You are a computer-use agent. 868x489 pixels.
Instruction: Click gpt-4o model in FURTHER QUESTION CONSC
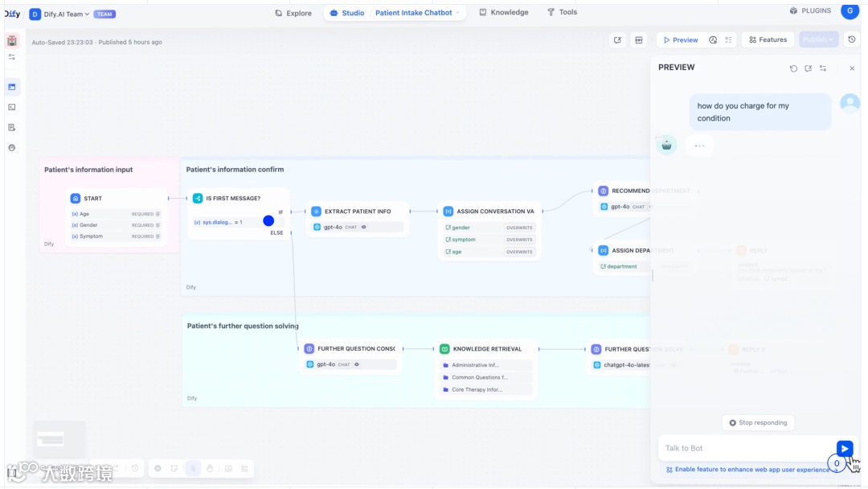click(351, 364)
